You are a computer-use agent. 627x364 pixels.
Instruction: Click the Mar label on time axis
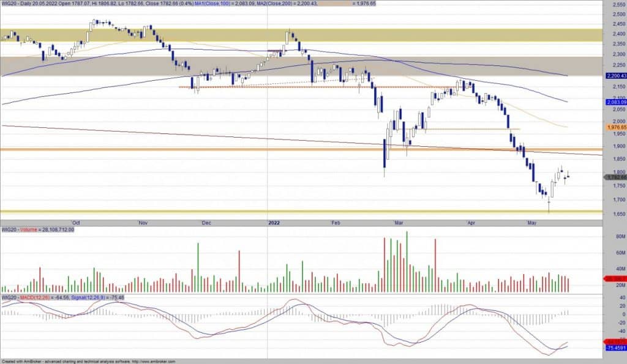(x=399, y=223)
